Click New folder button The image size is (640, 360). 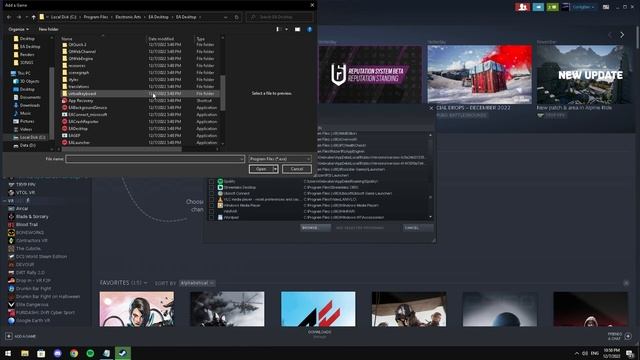coord(48,29)
